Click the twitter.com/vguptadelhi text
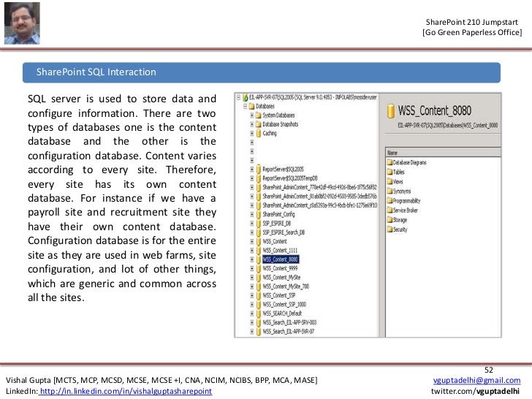 475,391
